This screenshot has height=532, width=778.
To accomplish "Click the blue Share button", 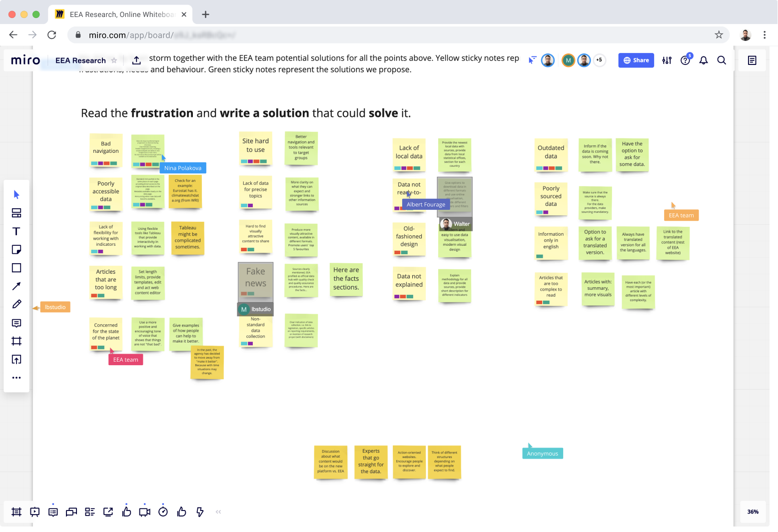I will tap(636, 60).
